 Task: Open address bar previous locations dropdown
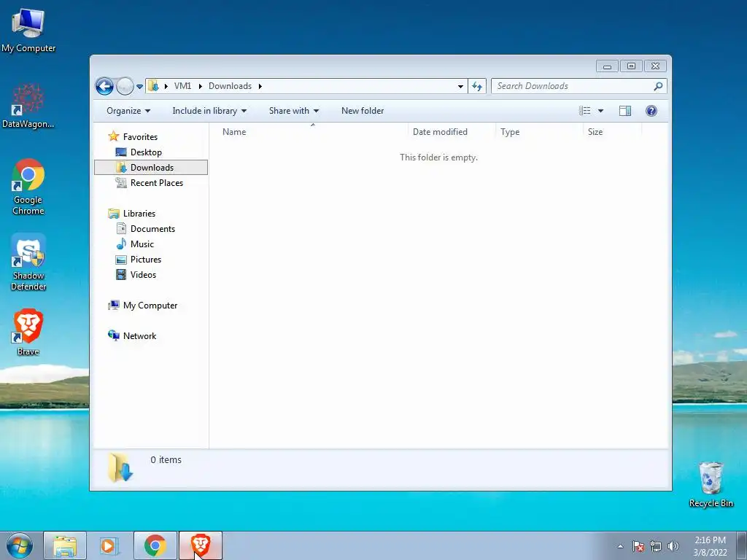tap(460, 86)
